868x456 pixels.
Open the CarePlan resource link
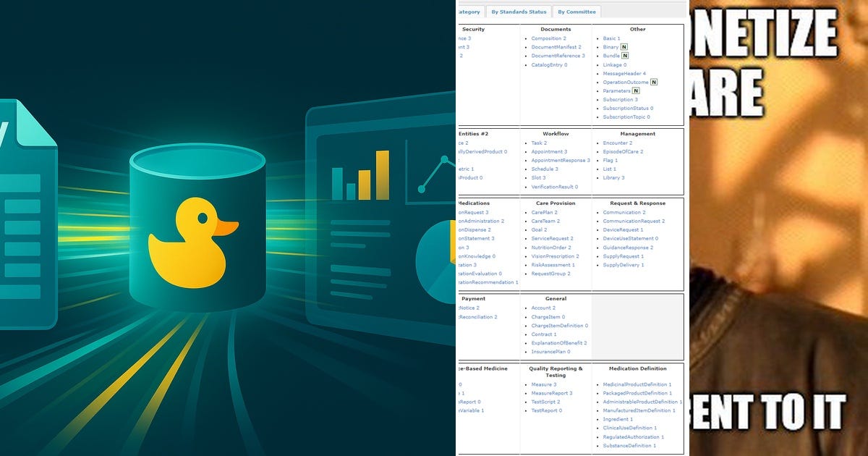(x=542, y=213)
